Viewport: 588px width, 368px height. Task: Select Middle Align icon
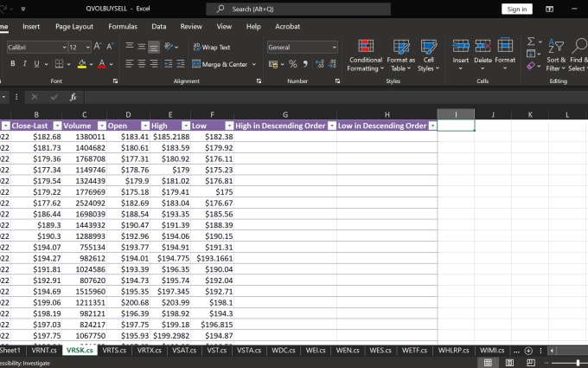141,47
